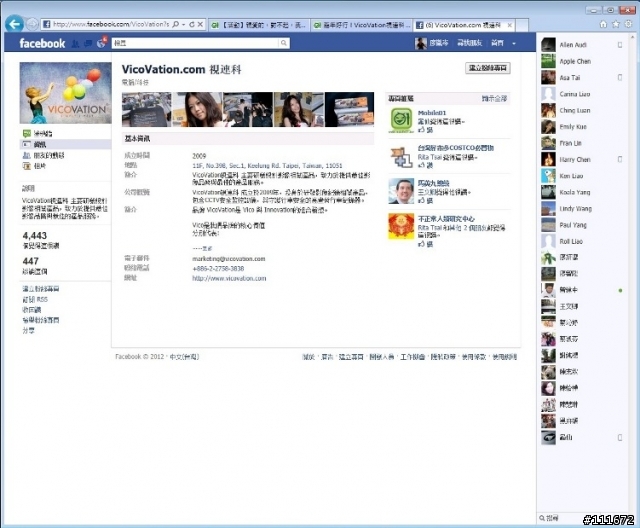Select the Info item in left sidebar
640x528 pixels.
coord(65,144)
